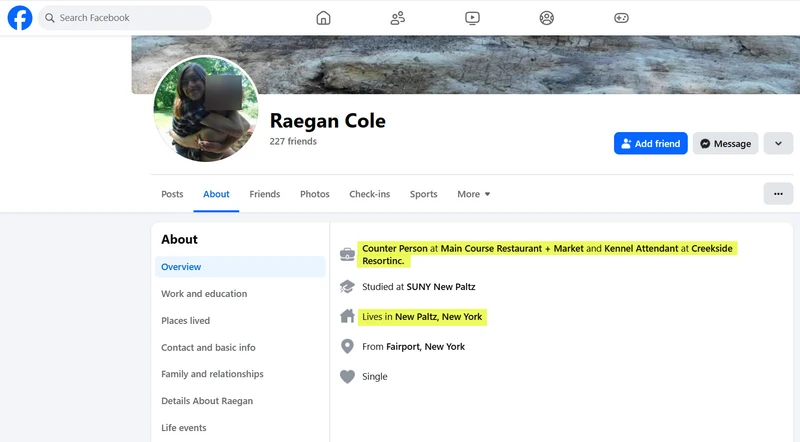The width and height of the screenshot is (800, 442).
Task: Open the Groups icon in top navigation
Action: coord(546,18)
